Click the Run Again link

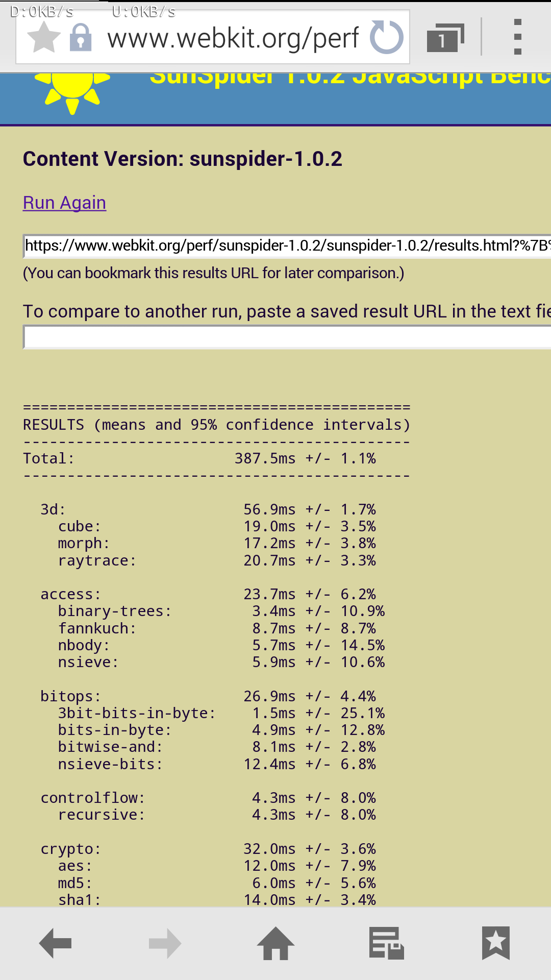(65, 203)
